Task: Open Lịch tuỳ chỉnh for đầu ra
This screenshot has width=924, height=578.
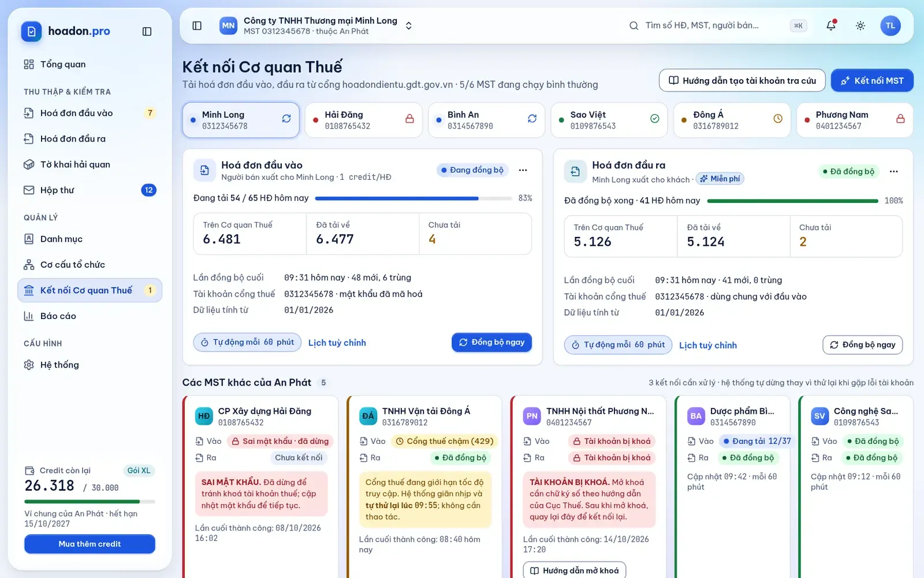Action: 708,345
